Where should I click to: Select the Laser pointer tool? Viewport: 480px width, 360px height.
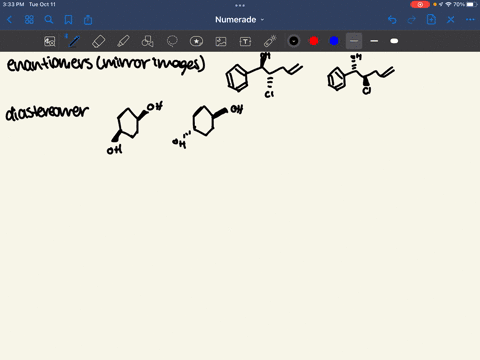click(270, 41)
